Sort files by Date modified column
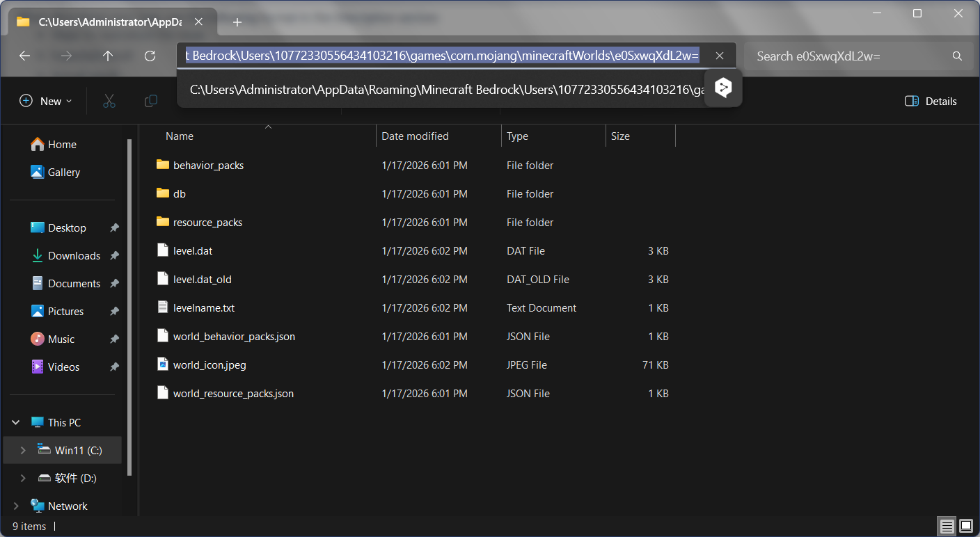This screenshot has height=537, width=980. click(415, 136)
